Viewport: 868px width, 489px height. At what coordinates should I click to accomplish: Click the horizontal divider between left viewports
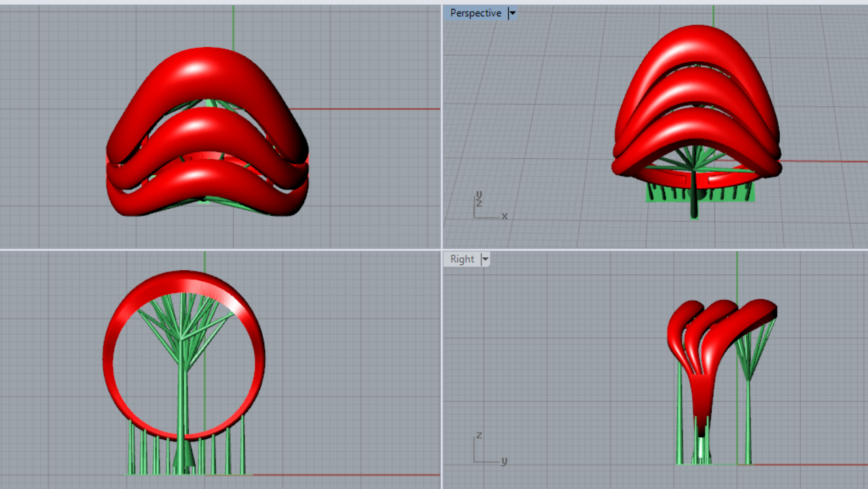coord(221,249)
